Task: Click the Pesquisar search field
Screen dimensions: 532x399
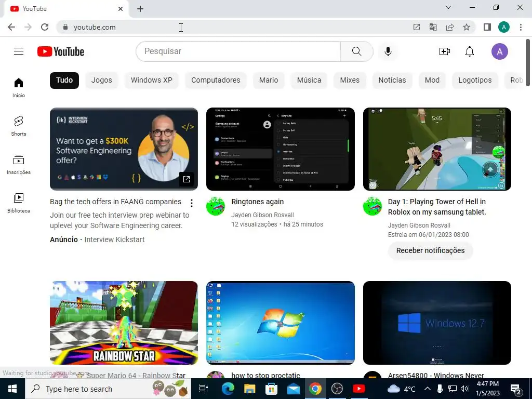Action: (x=238, y=51)
